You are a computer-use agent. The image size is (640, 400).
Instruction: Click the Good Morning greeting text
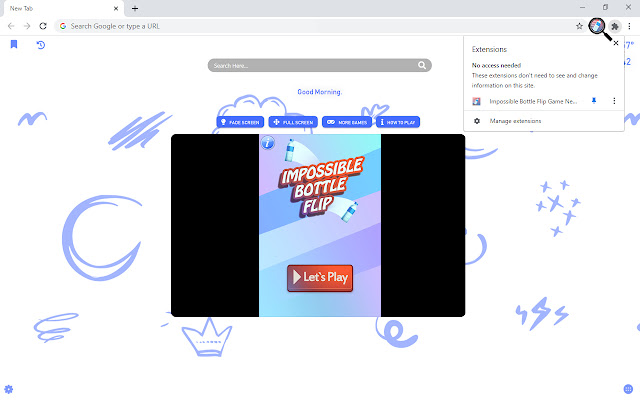[320, 92]
